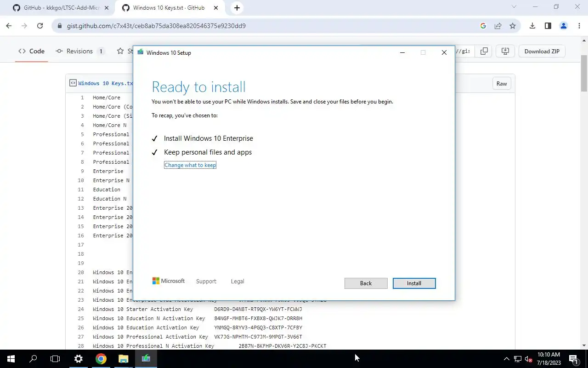Viewport: 588px width, 368px height.
Task: Open Chrome downloads
Action: pyautogui.click(x=532, y=26)
